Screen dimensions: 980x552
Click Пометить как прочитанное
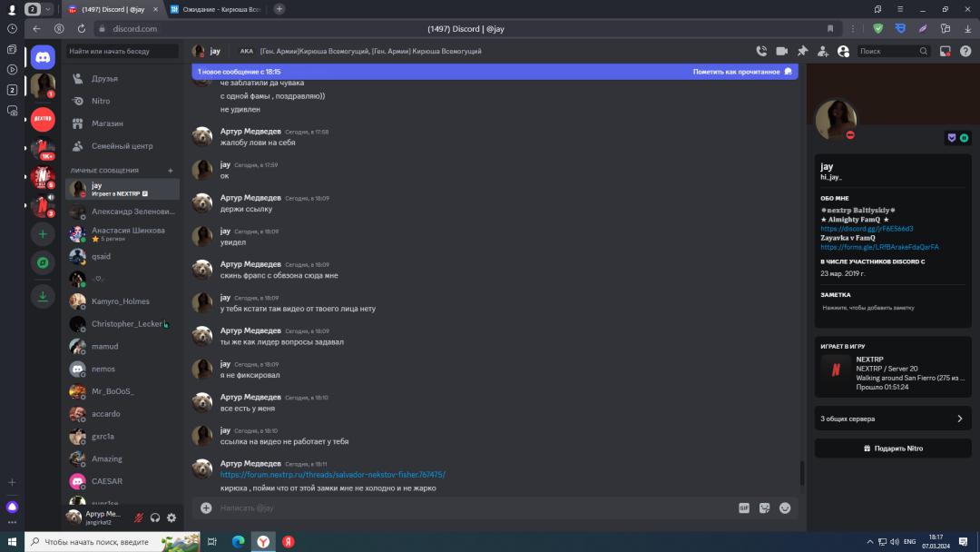741,72
